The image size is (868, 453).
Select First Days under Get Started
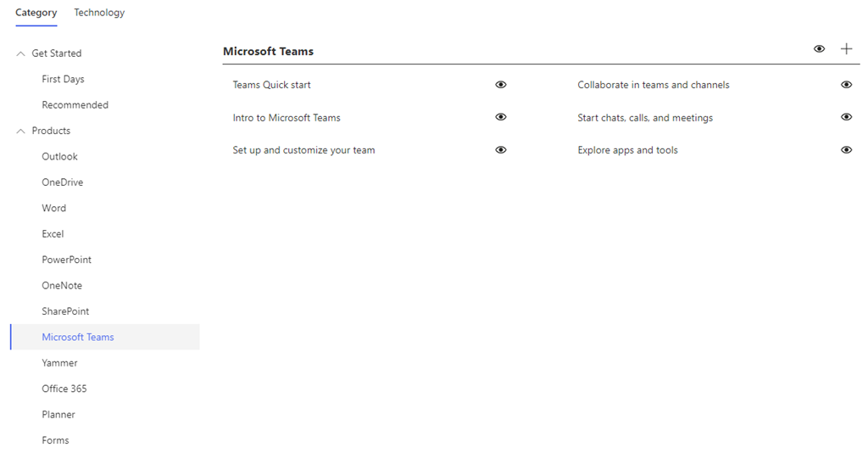(x=63, y=79)
